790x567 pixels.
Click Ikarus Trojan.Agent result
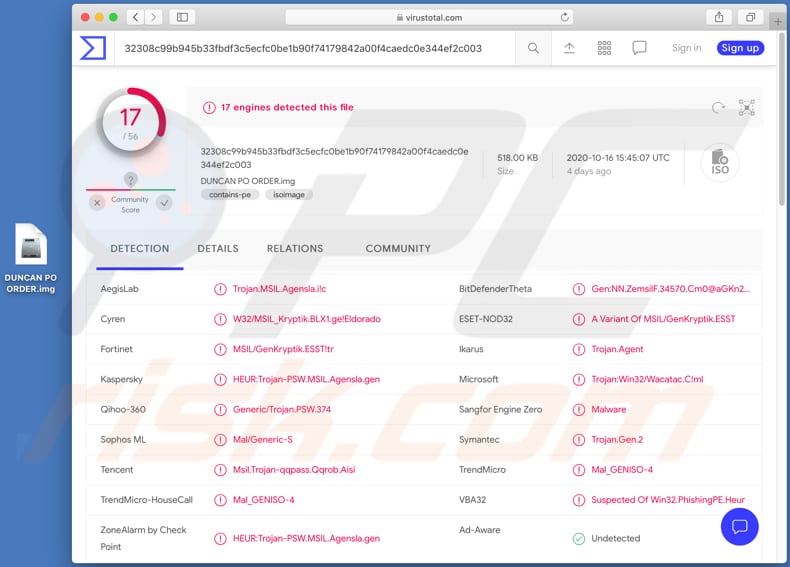click(x=617, y=349)
